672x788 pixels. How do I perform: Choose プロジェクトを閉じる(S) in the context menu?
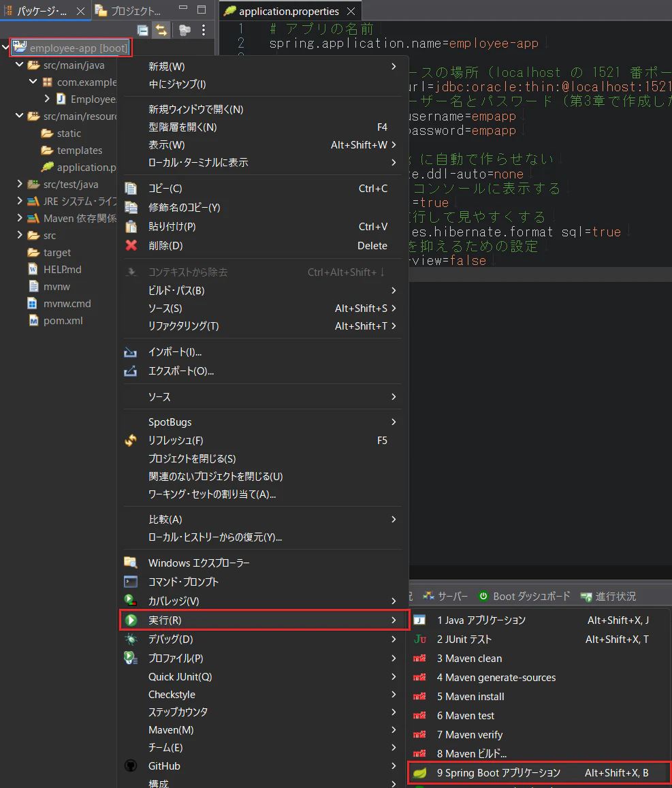tap(263, 459)
